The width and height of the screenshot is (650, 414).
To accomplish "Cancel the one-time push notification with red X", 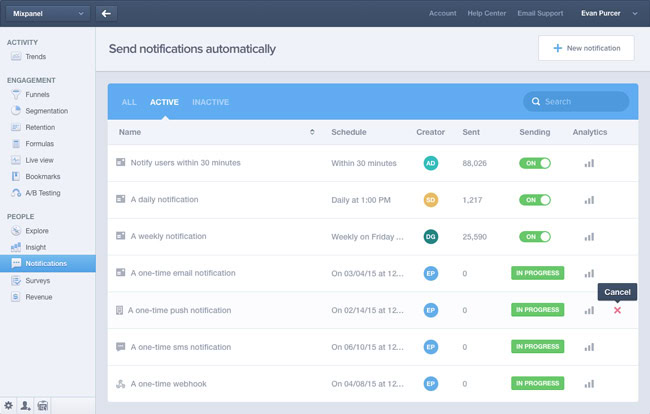I will click(x=617, y=310).
